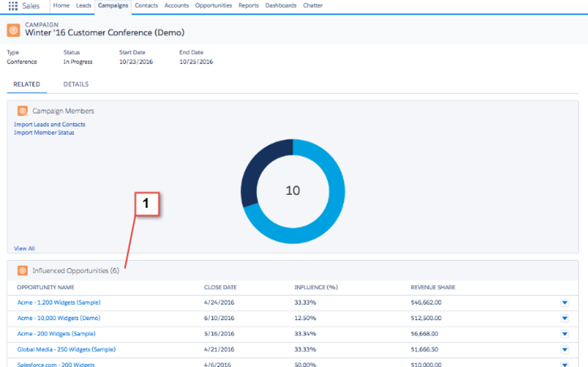Image resolution: width=588 pixels, height=367 pixels.
Task: Switch to the Accounts tab
Action: [x=177, y=6]
